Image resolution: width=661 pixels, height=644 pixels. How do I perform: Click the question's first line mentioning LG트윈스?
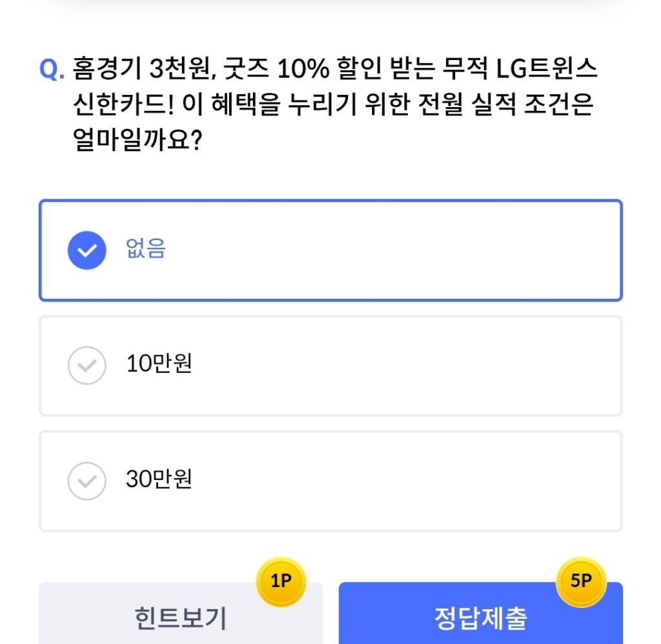336,69
